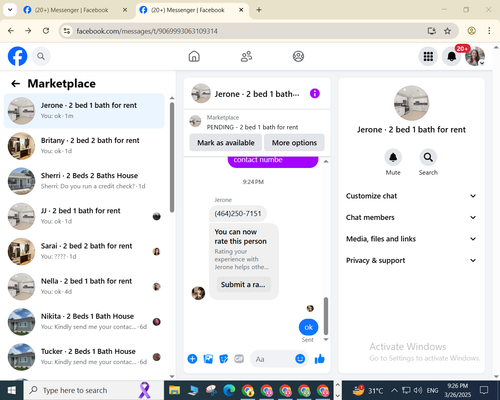The image size is (500, 400).
Task: Open the Facebook search magnifier
Action: [41, 56]
